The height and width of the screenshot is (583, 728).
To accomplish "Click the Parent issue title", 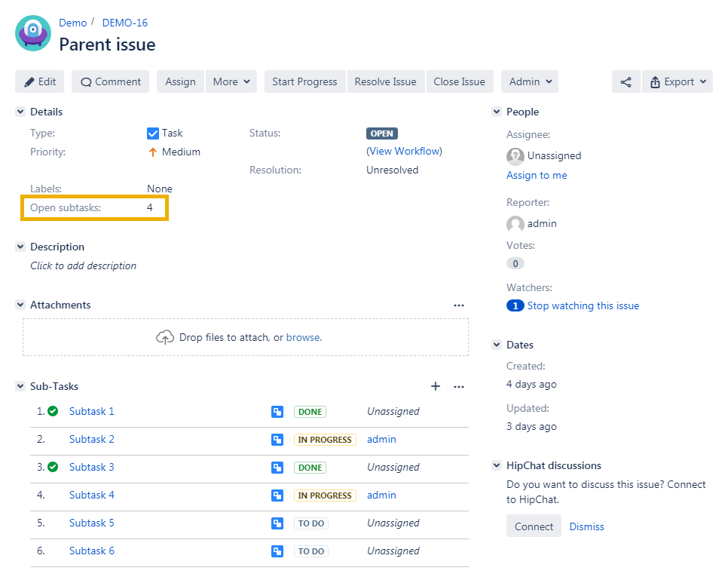I will coord(107,44).
